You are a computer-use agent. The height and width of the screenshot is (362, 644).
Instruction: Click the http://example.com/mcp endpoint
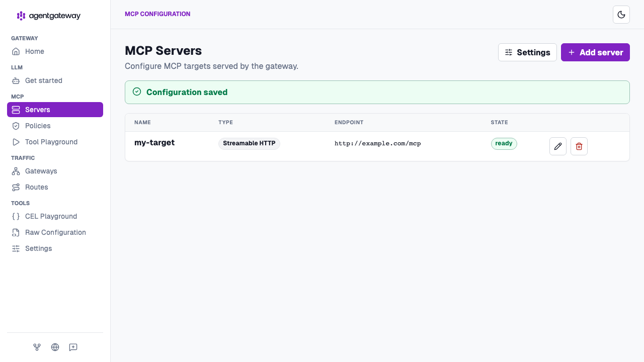(x=377, y=143)
